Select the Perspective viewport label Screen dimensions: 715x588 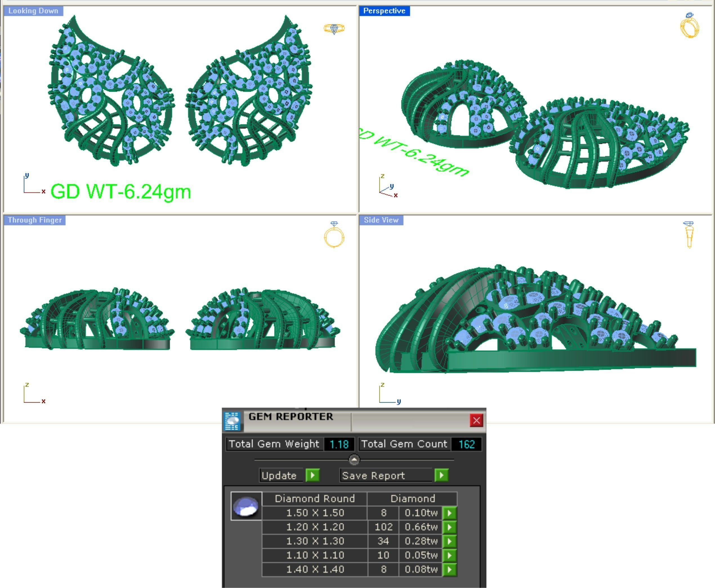384,11
